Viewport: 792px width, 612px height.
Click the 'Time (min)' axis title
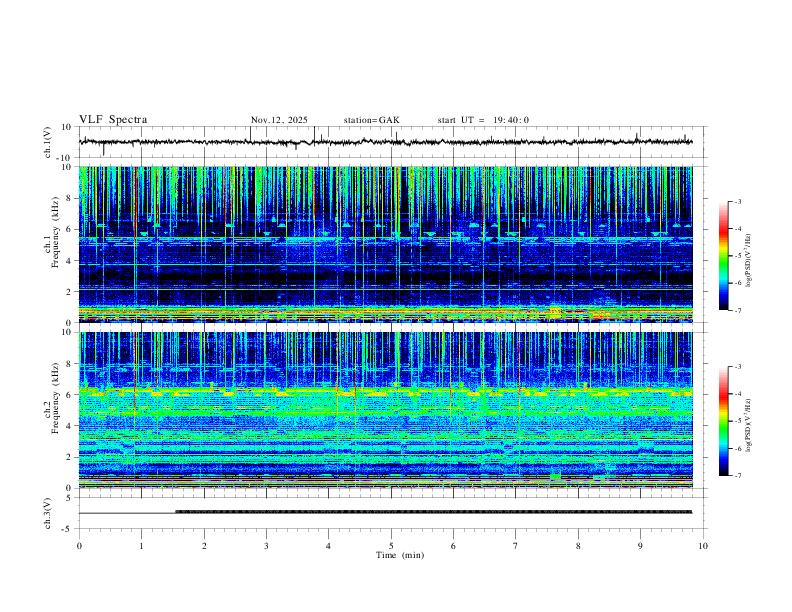click(400, 555)
